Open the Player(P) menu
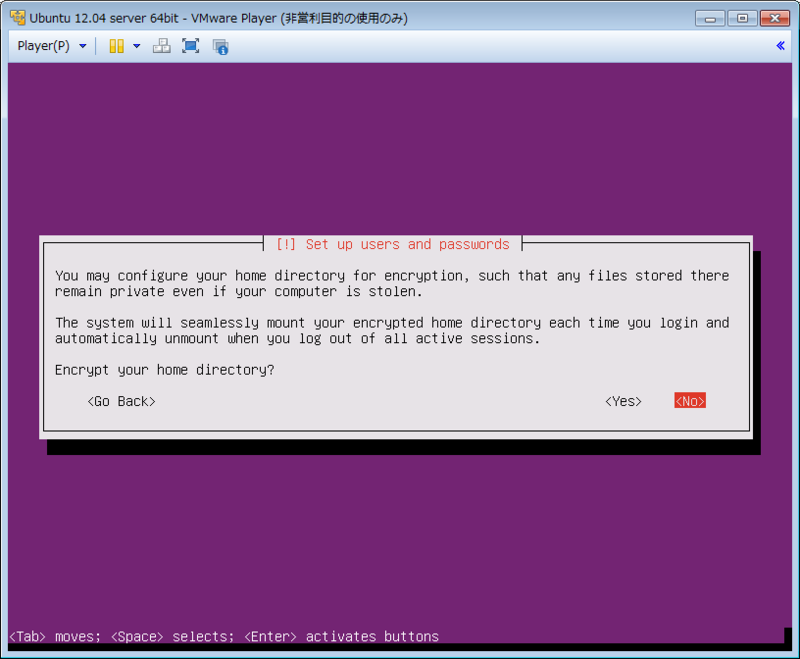Image resolution: width=800 pixels, height=659 pixels. point(52,46)
